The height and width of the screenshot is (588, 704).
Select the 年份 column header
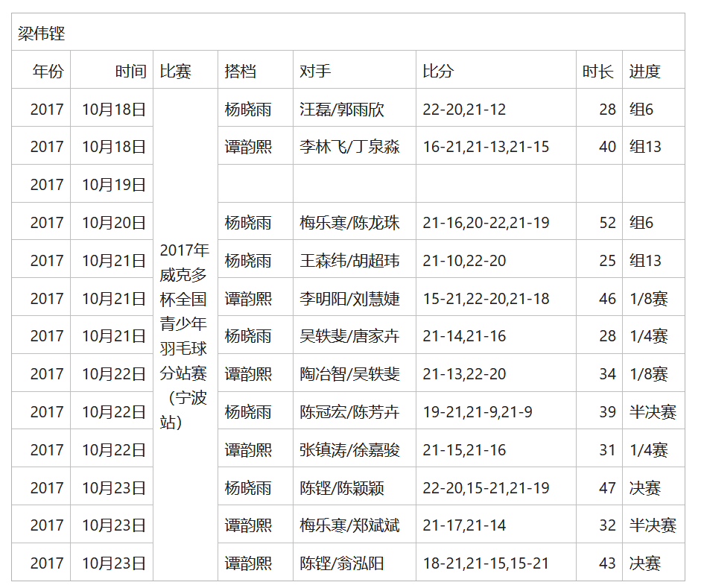pos(48,71)
